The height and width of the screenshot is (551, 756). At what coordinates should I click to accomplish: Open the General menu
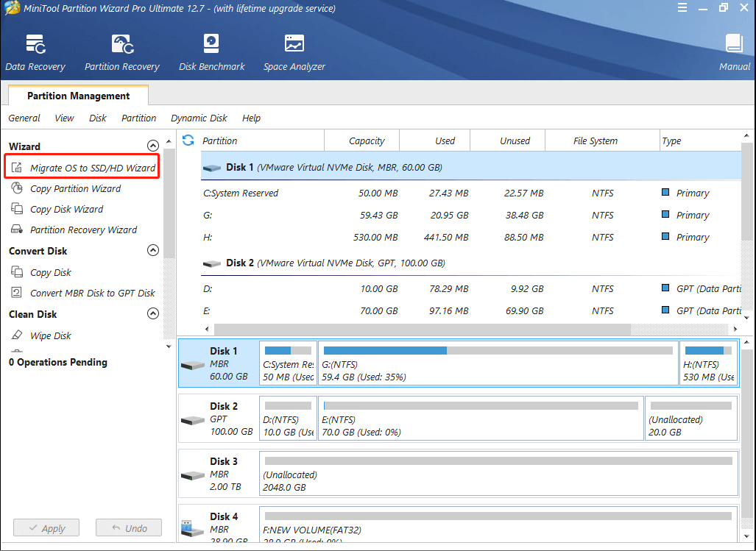tap(24, 118)
